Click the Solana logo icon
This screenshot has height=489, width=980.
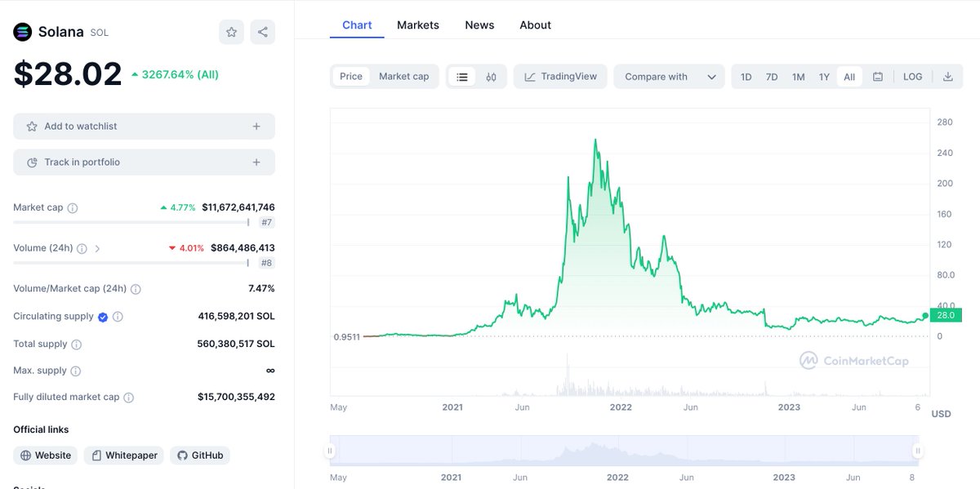click(x=22, y=32)
